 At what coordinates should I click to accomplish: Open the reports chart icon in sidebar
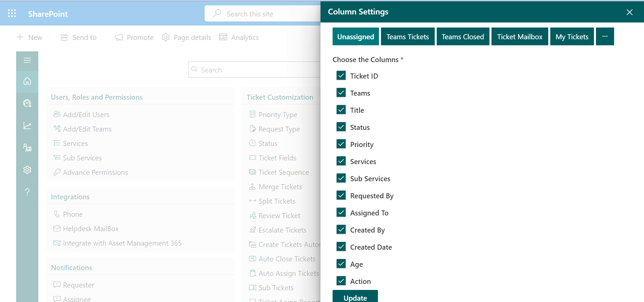27,125
